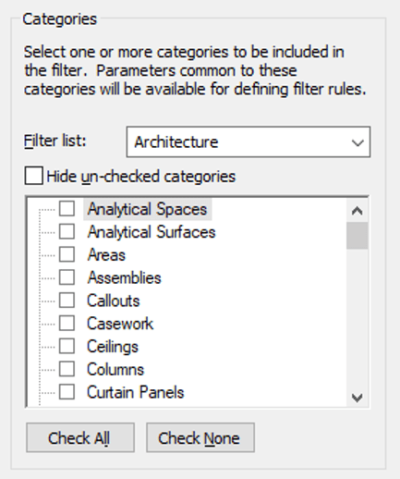
Task: Select the Assemblies row label
Action: pyautogui.click(x=124, y=278)
